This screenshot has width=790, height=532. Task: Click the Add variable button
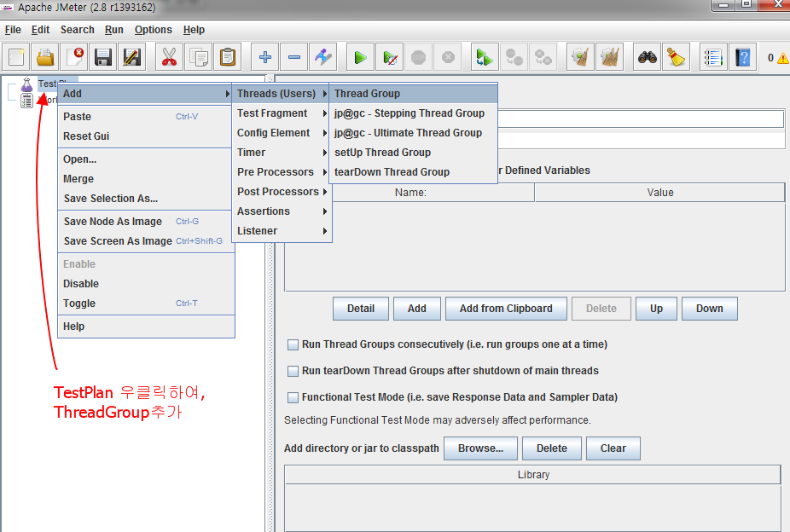pyautogui.click(x=417, y=309)
